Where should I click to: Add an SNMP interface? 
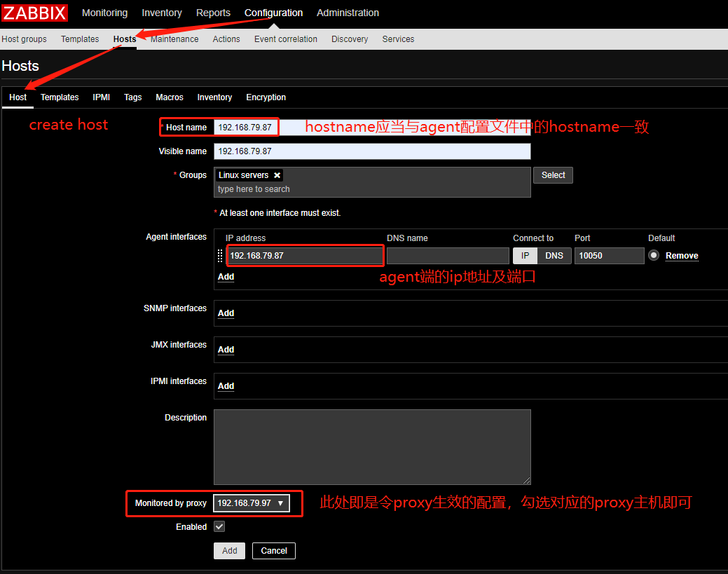pyautogui.click(x=225, y=313)
